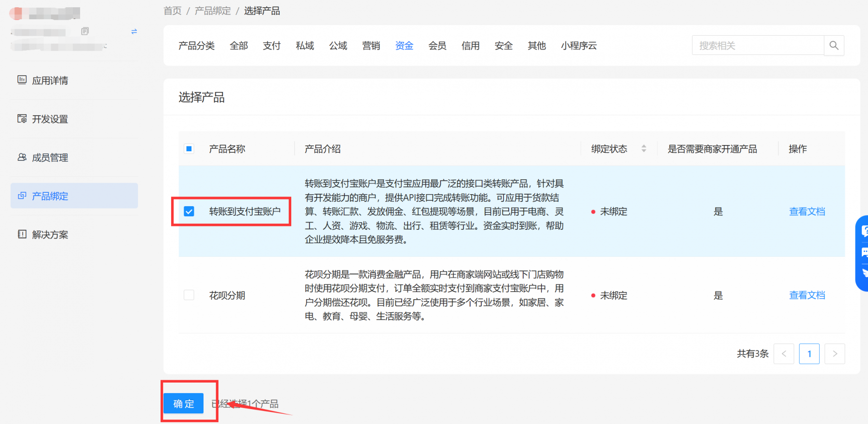Select the 资金 category tab
This screenshot has height=424, width=868.
404,46
